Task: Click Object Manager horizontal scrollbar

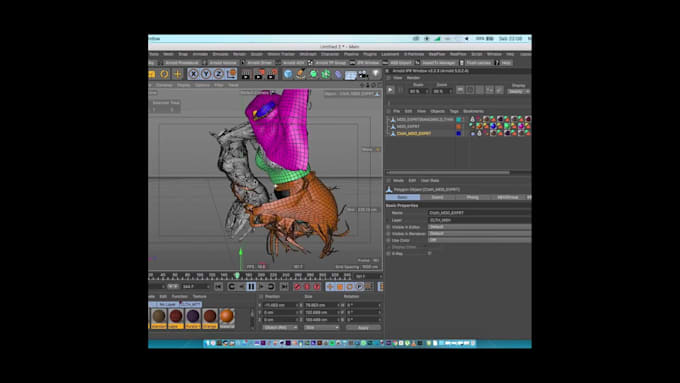Action: pyautogui.click(x=448, y=173)
